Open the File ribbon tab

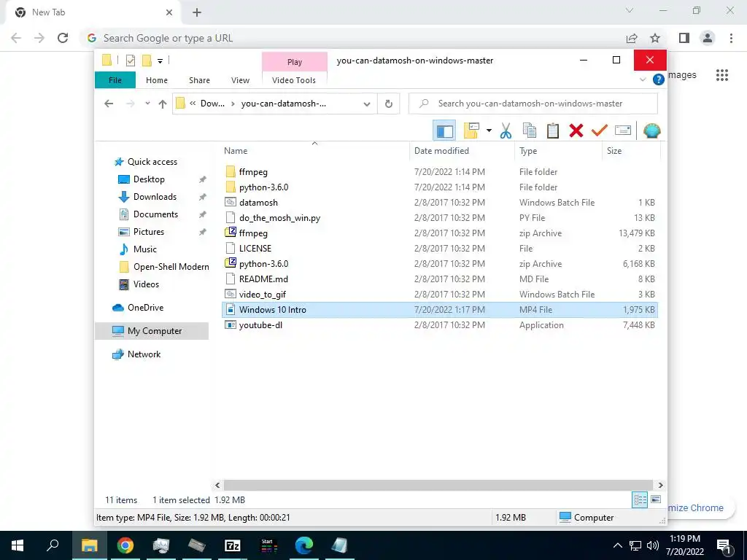(x=115, y=80)
